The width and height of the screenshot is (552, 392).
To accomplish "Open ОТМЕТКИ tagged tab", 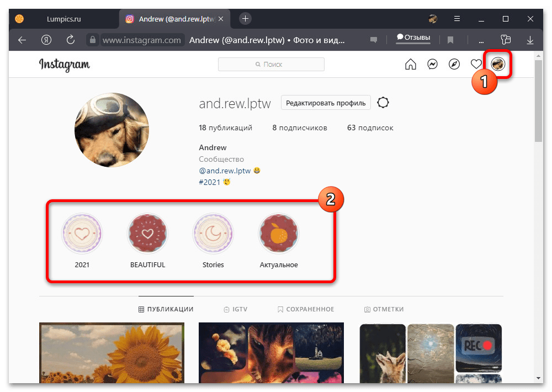I will click(384, 309).
